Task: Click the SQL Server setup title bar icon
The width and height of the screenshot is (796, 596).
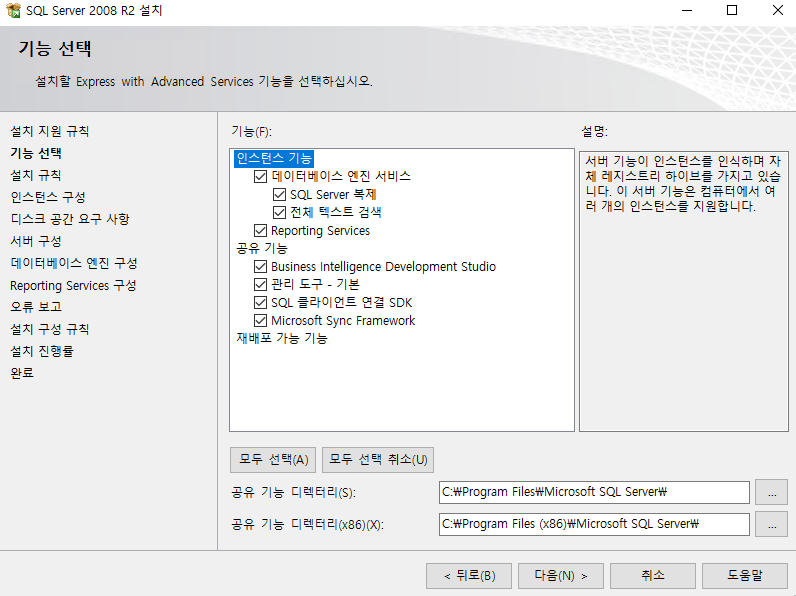Action: point(13,10)
